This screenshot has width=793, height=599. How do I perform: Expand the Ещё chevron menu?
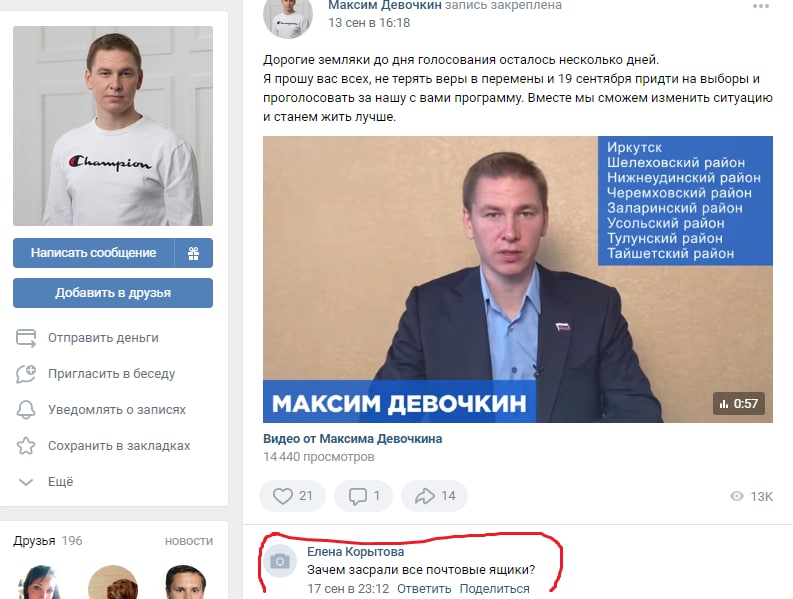click(x=26, y=482)
